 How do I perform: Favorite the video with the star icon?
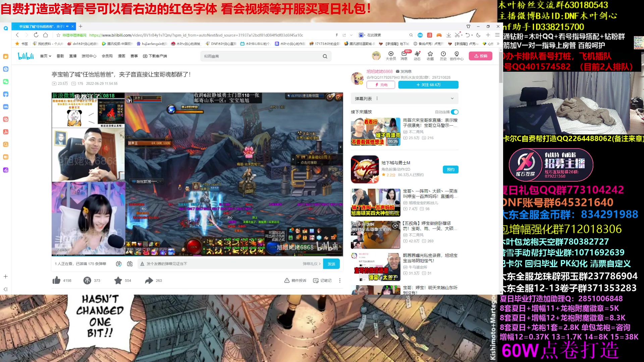coord(118,280)
